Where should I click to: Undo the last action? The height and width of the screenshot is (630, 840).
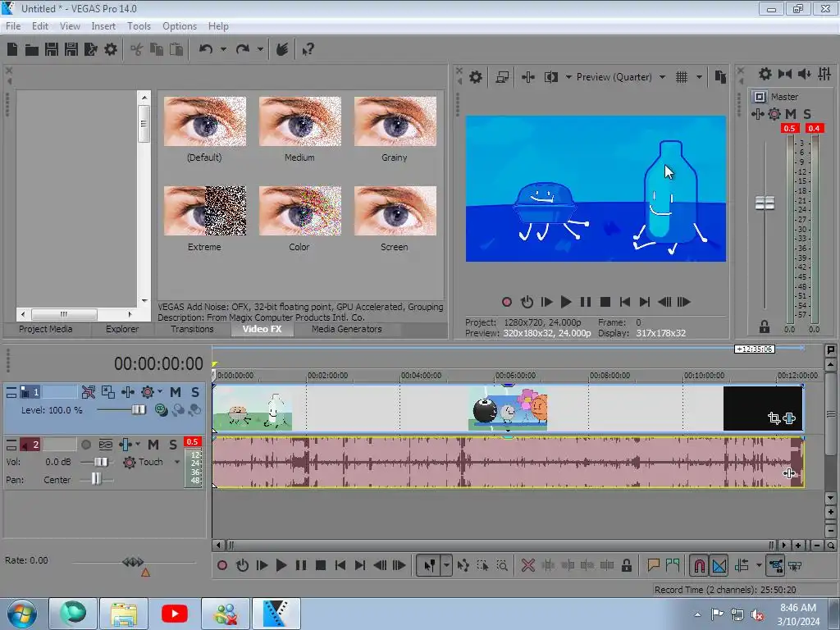point(206,50)
